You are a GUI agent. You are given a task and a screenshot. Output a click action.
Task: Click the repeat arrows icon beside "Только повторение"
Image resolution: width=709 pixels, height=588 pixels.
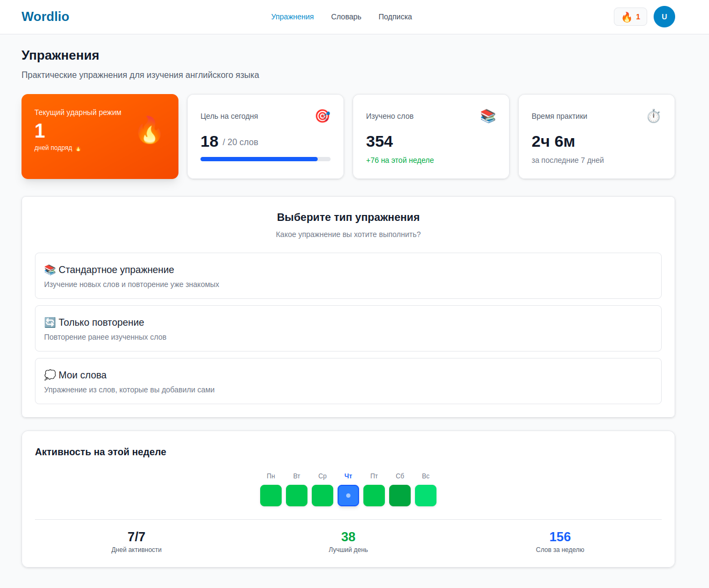(x=49, y=322)
